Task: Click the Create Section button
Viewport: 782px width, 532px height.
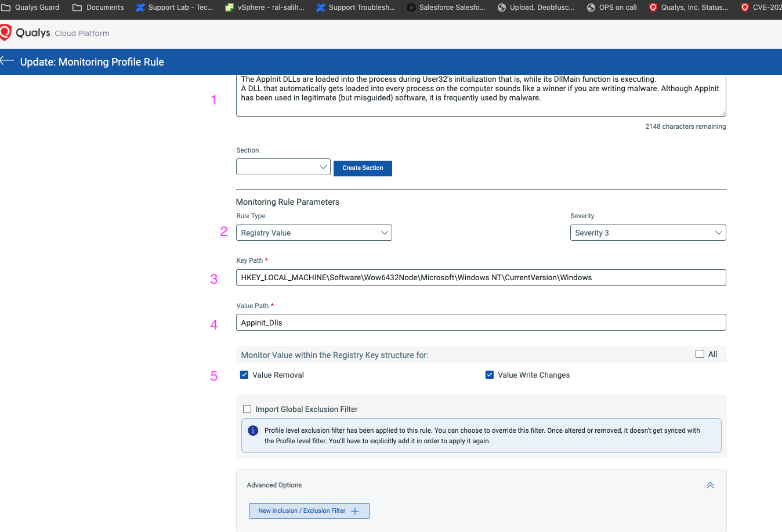Action: (x=363, y=168)
